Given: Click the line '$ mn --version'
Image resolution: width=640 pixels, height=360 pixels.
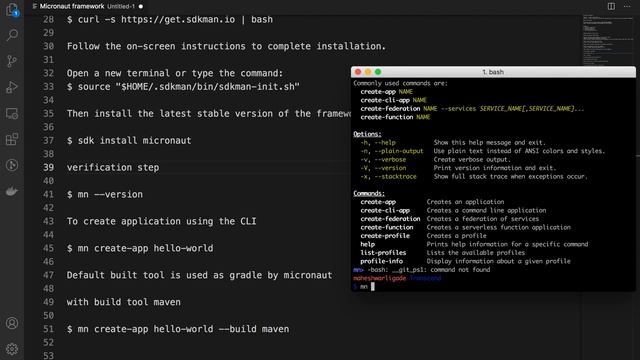Looking at the screenshot, I should click(105, 194).
